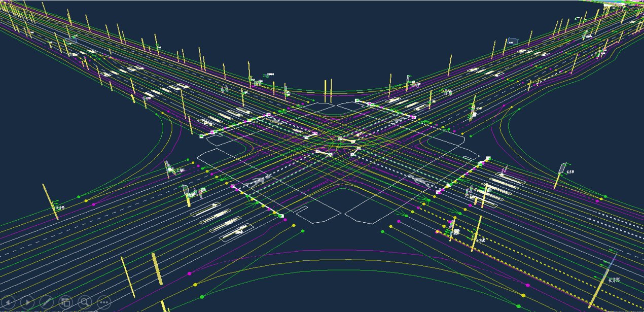Click the 长方形 label next to right roadside sign
This screenshot has height=312, width=644.
click(570, 172)
